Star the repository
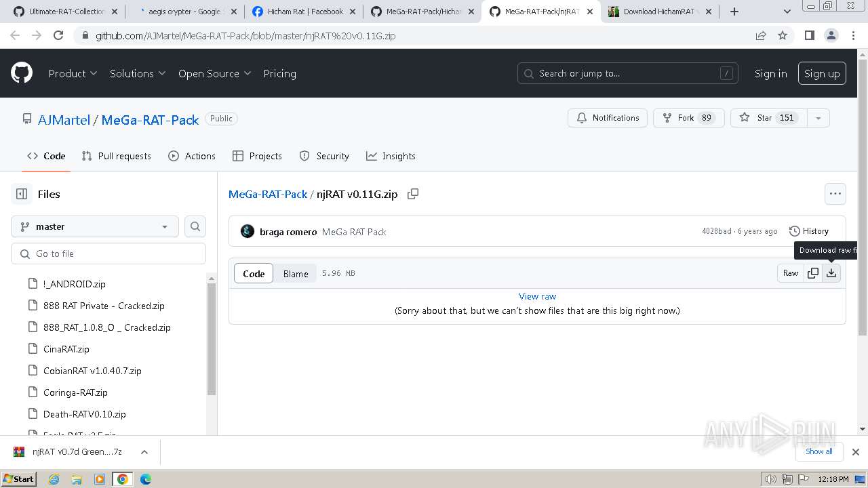Screen dimensions: 868x488 pyautogui.click(x=769, y=118)
